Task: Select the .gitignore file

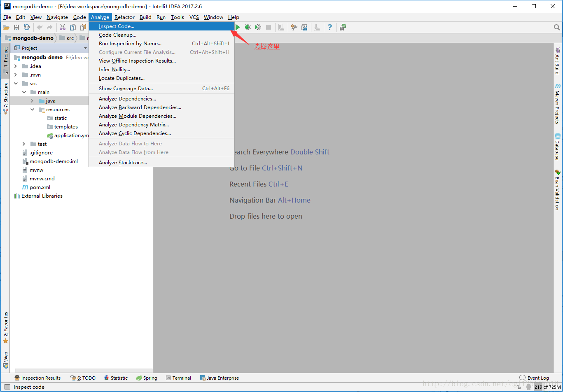Action: (x=37, y=153)
